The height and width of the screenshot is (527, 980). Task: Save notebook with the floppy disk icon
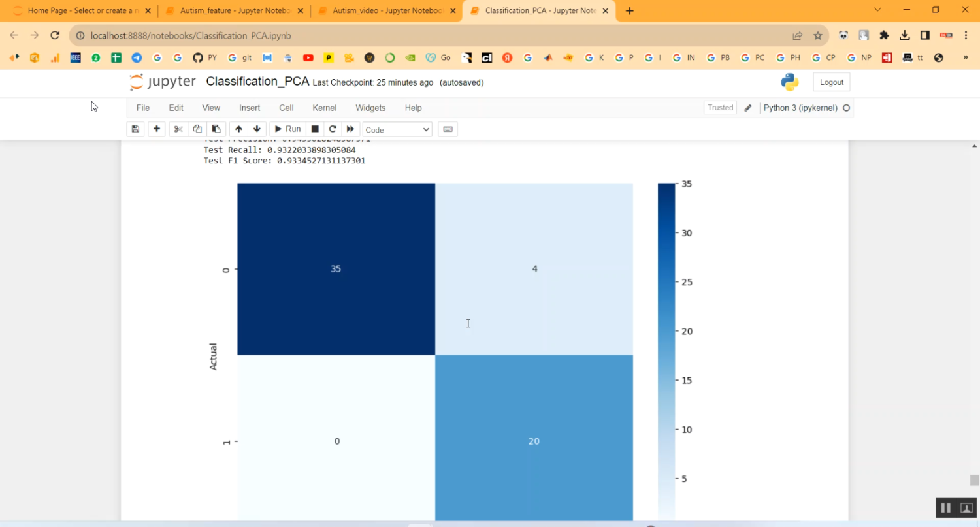pos(135,129)
